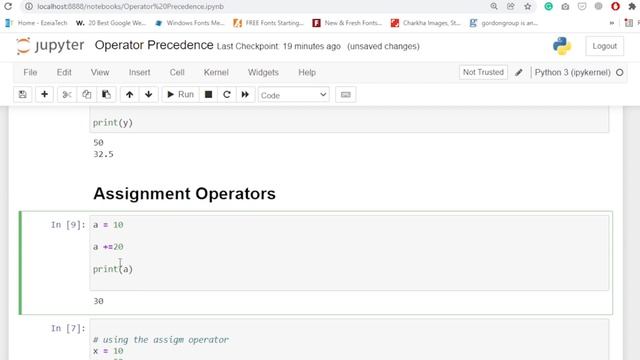This screenshot has width=640, height=360.
Task: Click the Jupyter logo
Action: point(50,45)
